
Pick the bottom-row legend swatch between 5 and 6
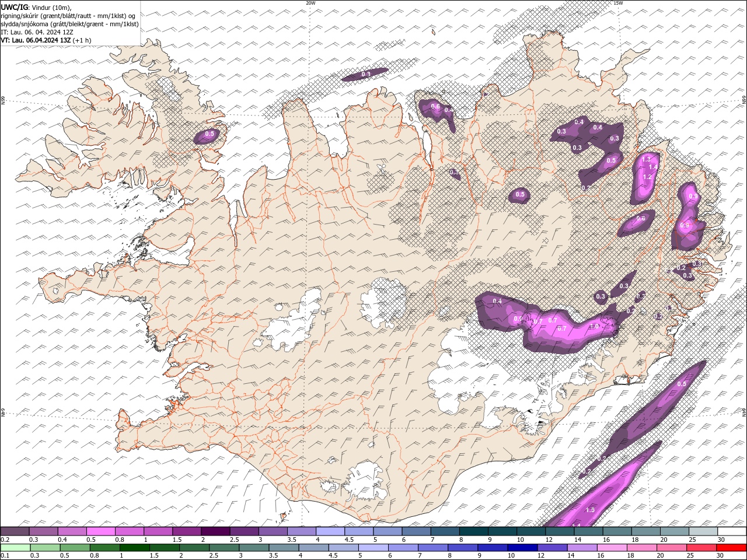click(373, 547)
